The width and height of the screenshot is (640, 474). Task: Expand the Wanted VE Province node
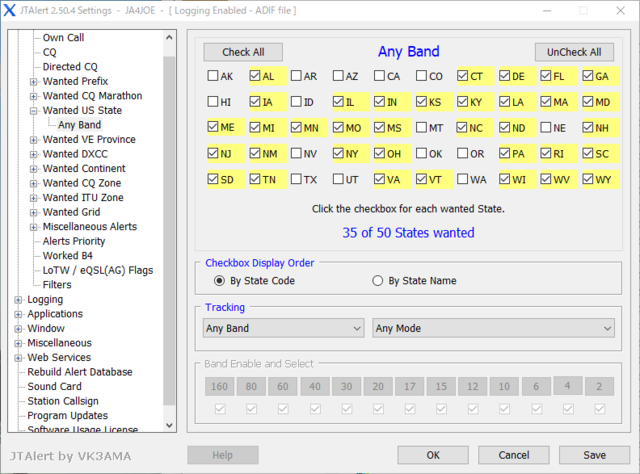(x=33, y=140)
